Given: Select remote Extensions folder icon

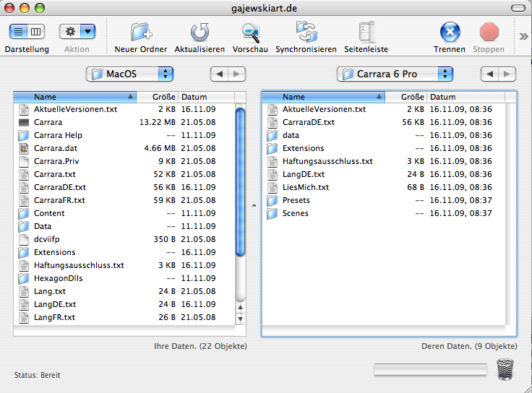Looking at the screenshot, I should pyautogui.click(x=273, y=148).
